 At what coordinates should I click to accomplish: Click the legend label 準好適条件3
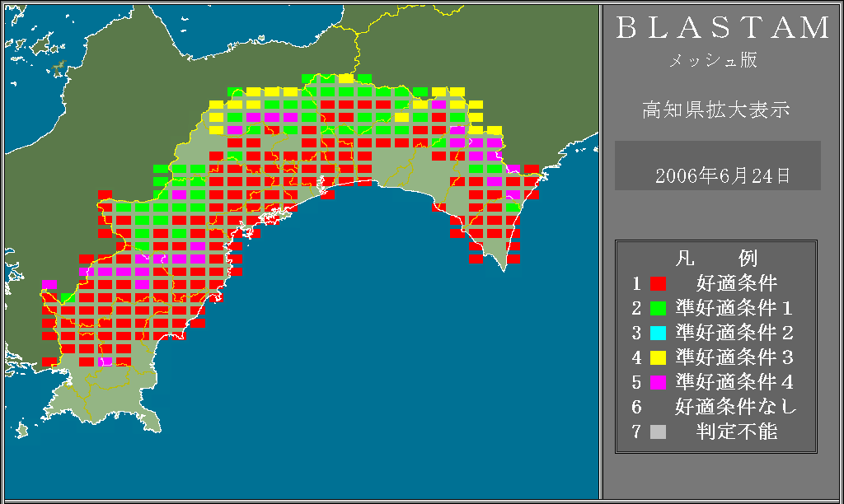pyautogui.click(x=734, y=357)
